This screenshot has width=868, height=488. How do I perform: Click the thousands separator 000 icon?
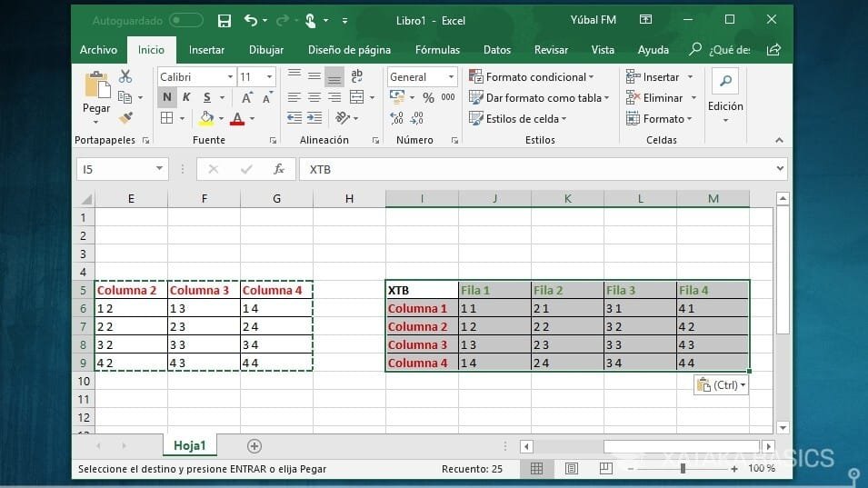click(x=448, y=97)
